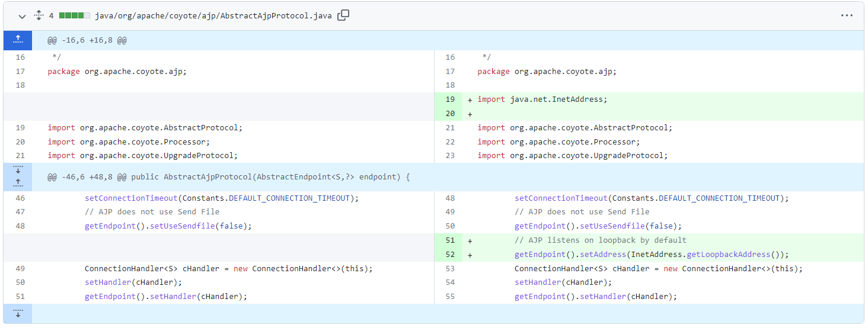Click line number 22

pos(450,142)
